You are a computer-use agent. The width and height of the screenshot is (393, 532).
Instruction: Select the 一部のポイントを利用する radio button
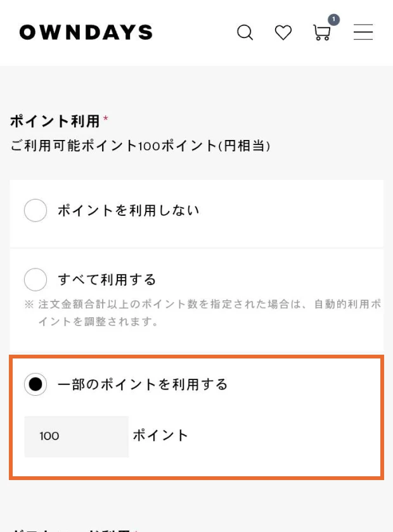click(x=35, y=384)
